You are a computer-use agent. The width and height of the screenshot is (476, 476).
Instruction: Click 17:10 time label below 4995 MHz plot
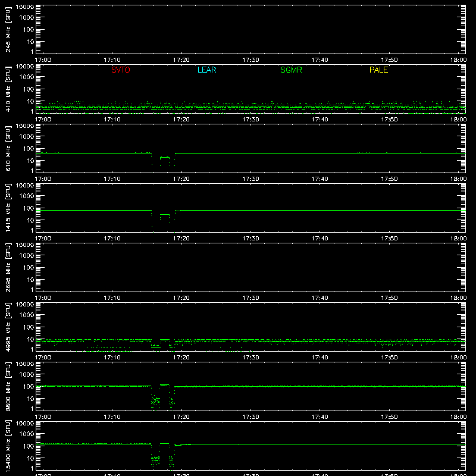pos(112,358)
